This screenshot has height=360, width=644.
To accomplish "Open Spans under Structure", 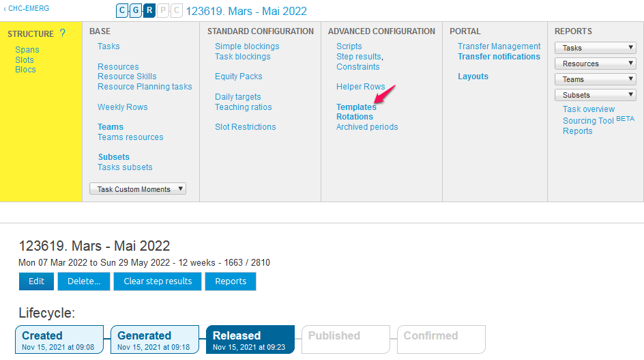I will pos(27,49).
